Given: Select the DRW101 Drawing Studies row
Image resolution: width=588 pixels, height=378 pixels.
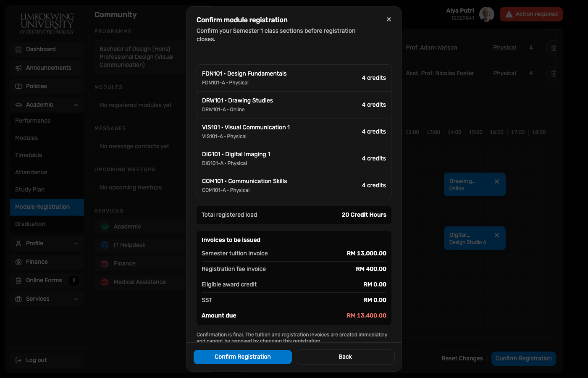Looking at the screenshot, I should click(x=294, y=105).
